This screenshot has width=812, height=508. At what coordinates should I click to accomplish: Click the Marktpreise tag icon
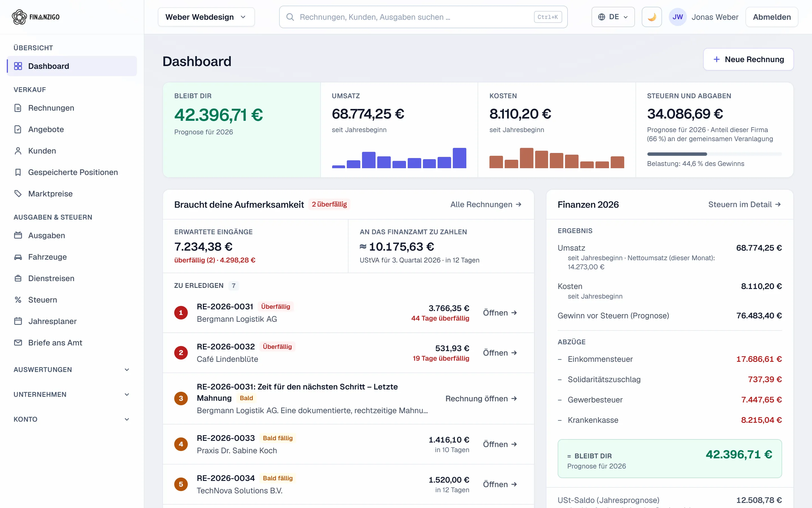coord(18,194)
